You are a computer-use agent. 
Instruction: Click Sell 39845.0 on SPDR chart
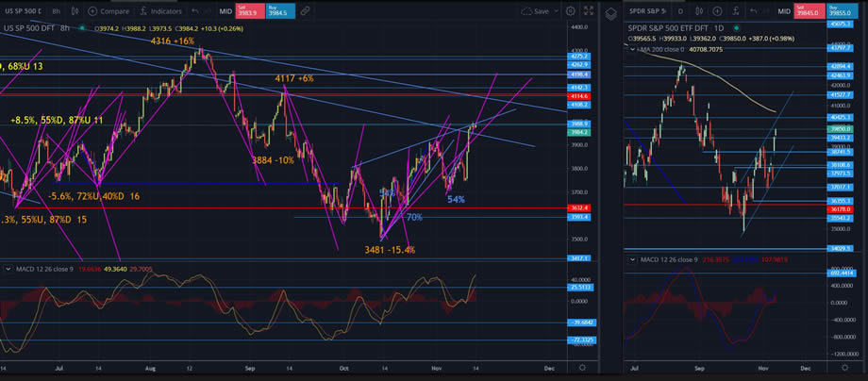coord(803,11)
